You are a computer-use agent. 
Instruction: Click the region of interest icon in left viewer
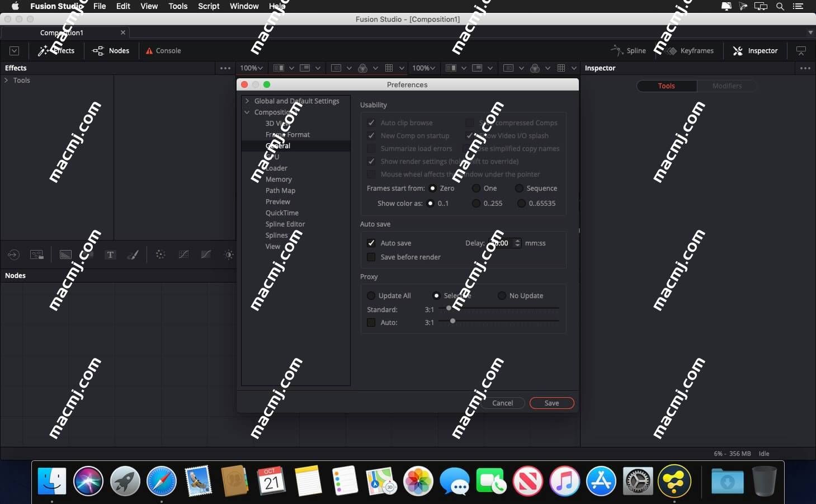[x=336, y=68]
